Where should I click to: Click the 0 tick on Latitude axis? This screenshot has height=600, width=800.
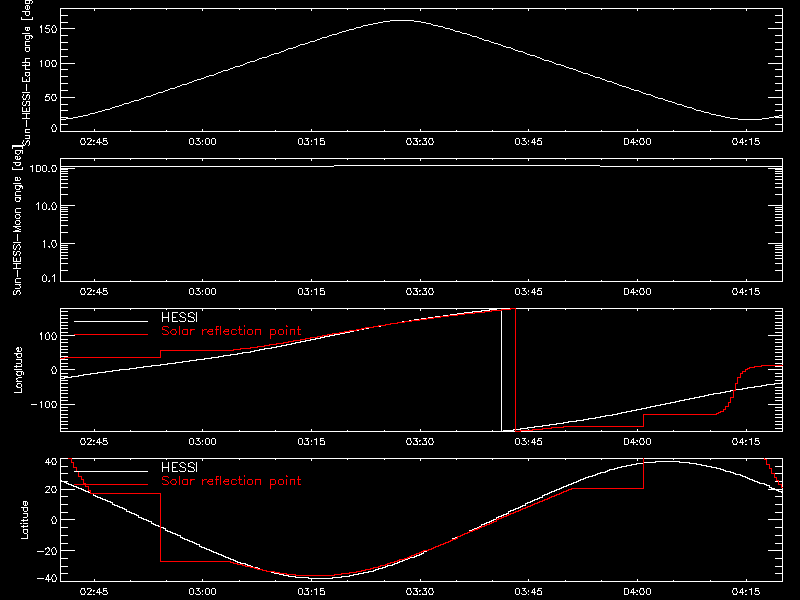click(54, 520)
